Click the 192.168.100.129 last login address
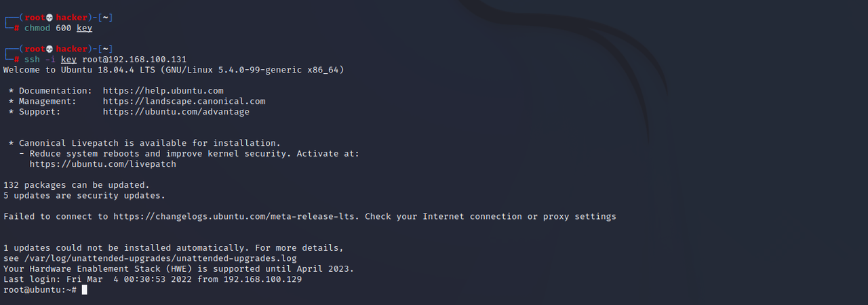The height and width of the screenshot is (305, 868). coord(262,279)
